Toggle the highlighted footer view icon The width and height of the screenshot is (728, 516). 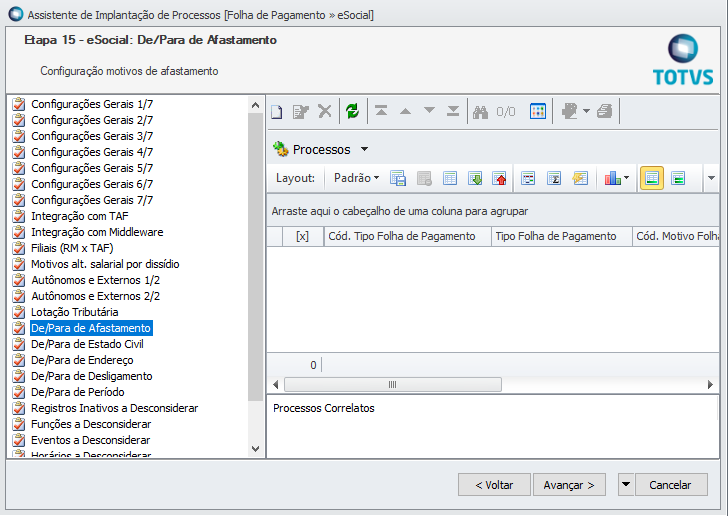[652, 178]
